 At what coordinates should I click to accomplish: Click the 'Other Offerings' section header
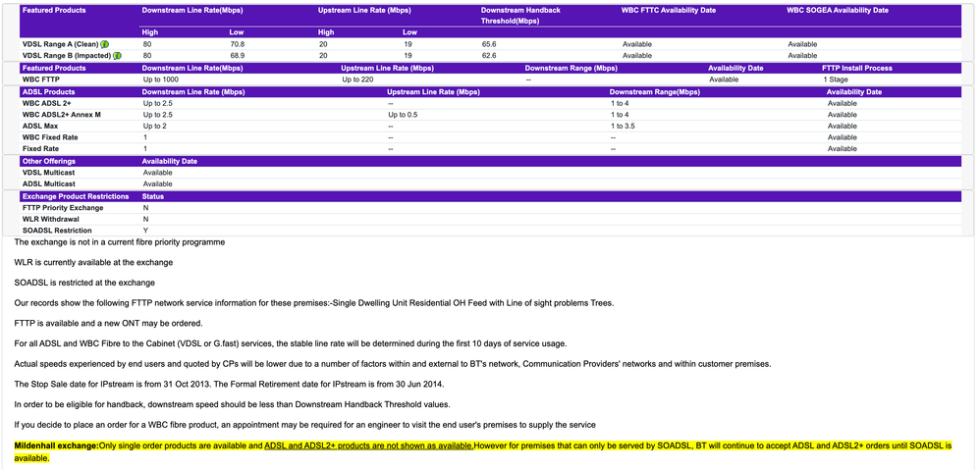[49, 161]
